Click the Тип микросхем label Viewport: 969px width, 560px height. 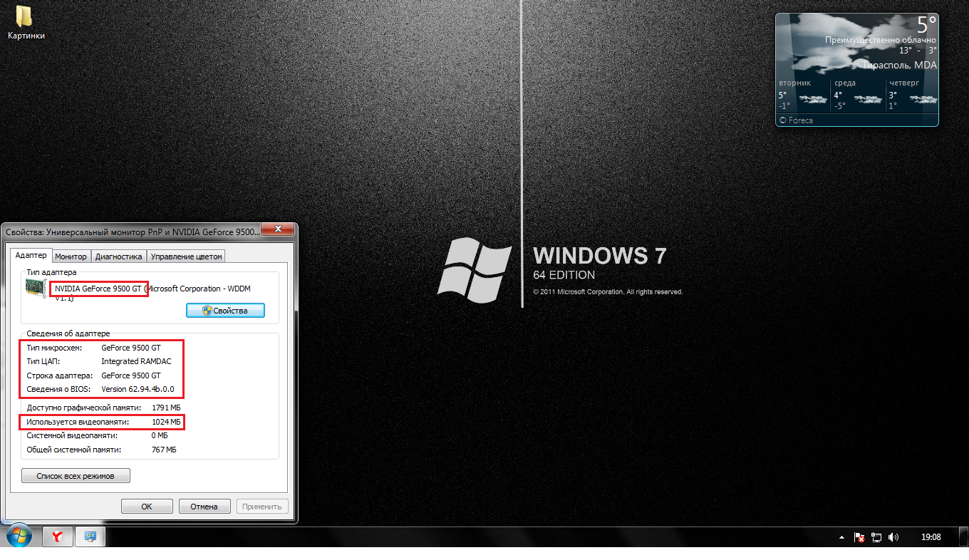(55, 348)
